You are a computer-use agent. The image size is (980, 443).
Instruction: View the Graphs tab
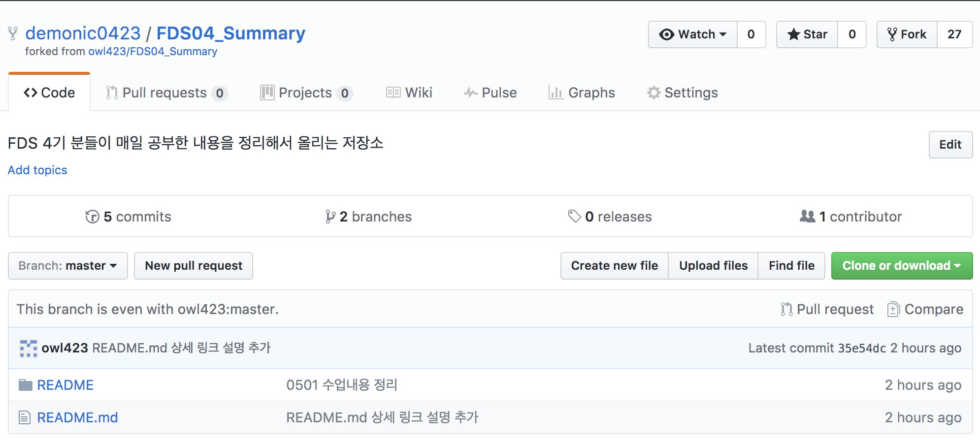pos(582,93)
